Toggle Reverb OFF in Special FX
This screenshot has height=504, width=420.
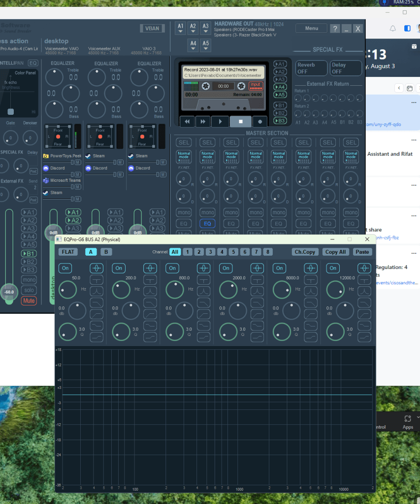(x=311, y=68)
